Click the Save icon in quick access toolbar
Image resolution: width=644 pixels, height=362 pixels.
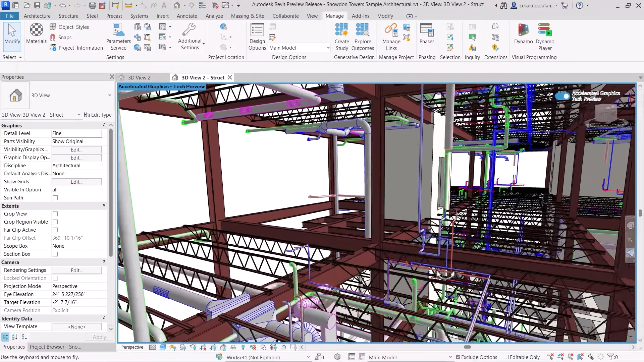37,5
